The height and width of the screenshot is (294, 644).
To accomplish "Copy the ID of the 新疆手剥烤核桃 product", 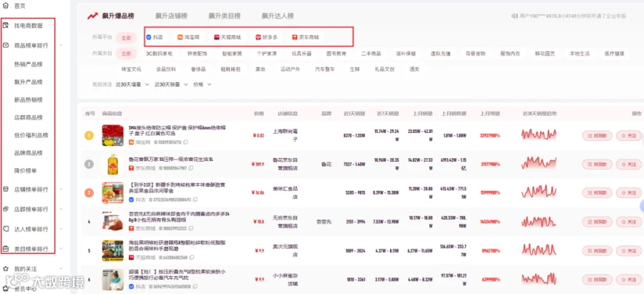I will 195,200.
